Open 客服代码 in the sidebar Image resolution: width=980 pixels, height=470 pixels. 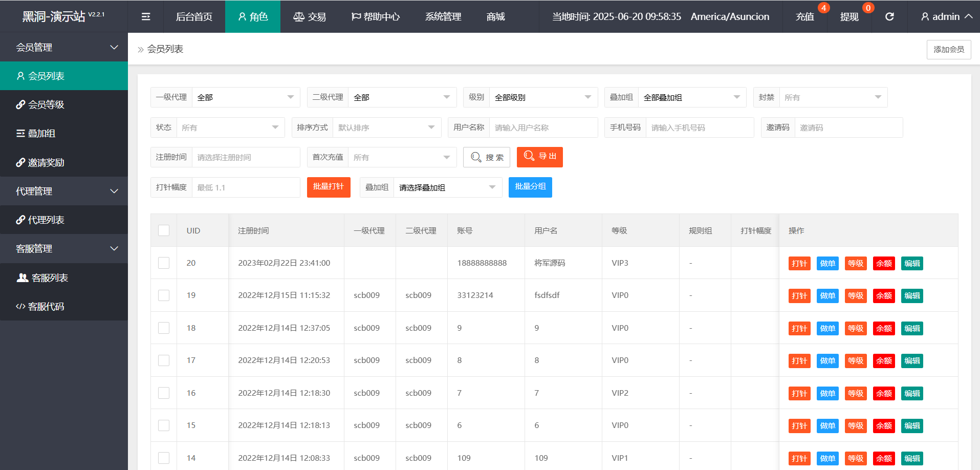64,306
